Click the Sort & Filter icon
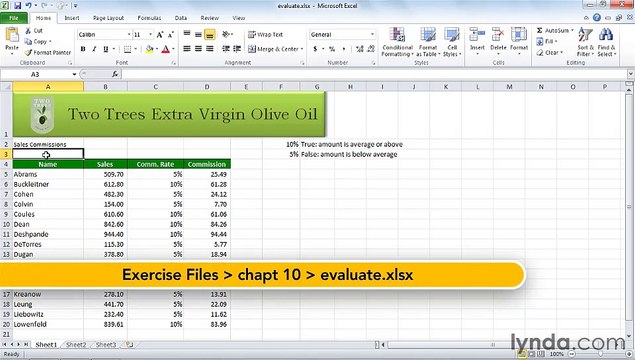 click(585, 35)
